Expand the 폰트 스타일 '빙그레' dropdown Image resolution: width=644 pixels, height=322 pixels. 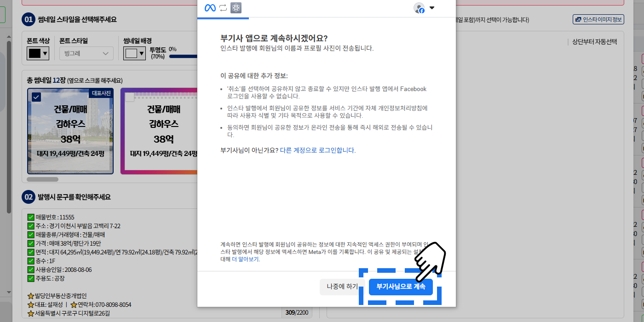pyautogui.click(x=86, y=53)
